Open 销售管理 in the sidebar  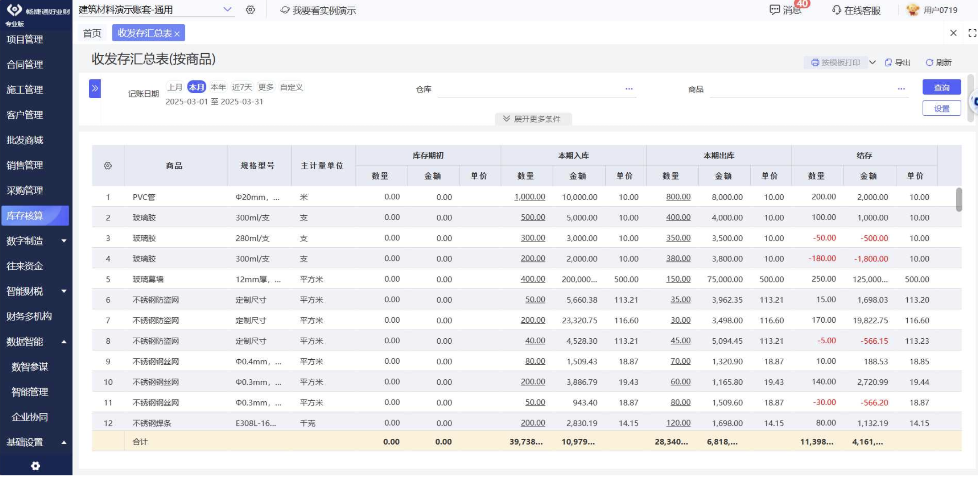(25, 165)
